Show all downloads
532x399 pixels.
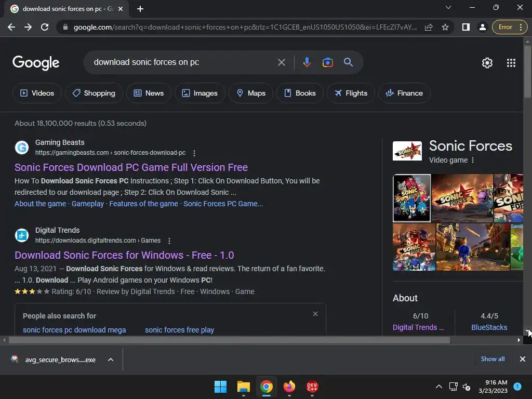point(493,359)
